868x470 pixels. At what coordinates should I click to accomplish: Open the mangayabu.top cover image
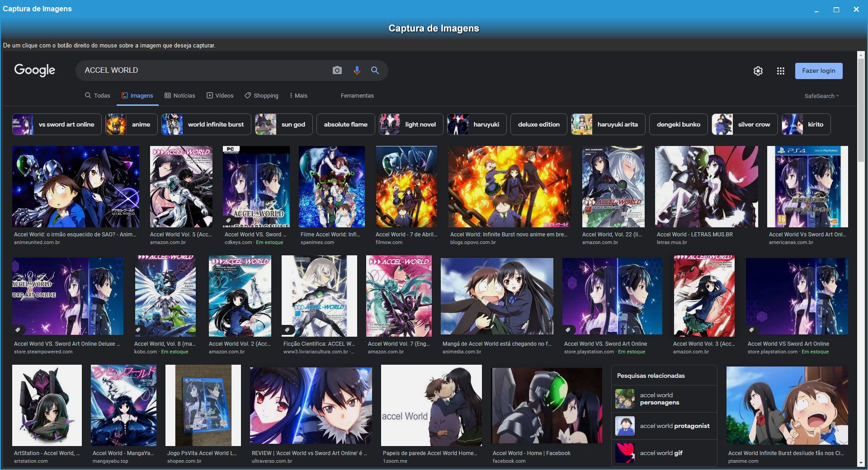123,405
